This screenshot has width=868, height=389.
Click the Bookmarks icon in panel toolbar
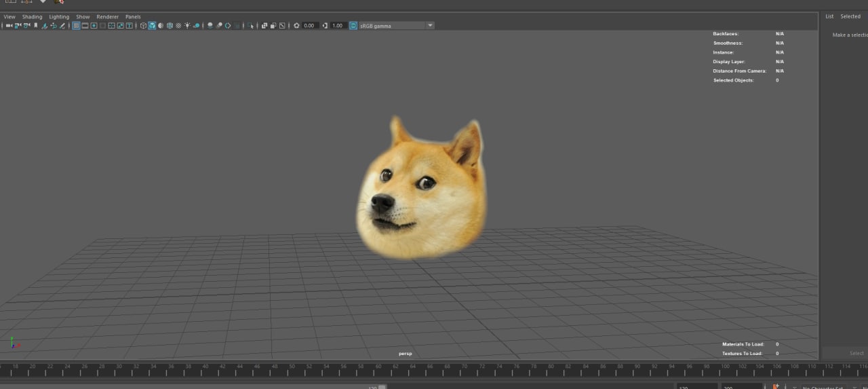coord(35,25)
